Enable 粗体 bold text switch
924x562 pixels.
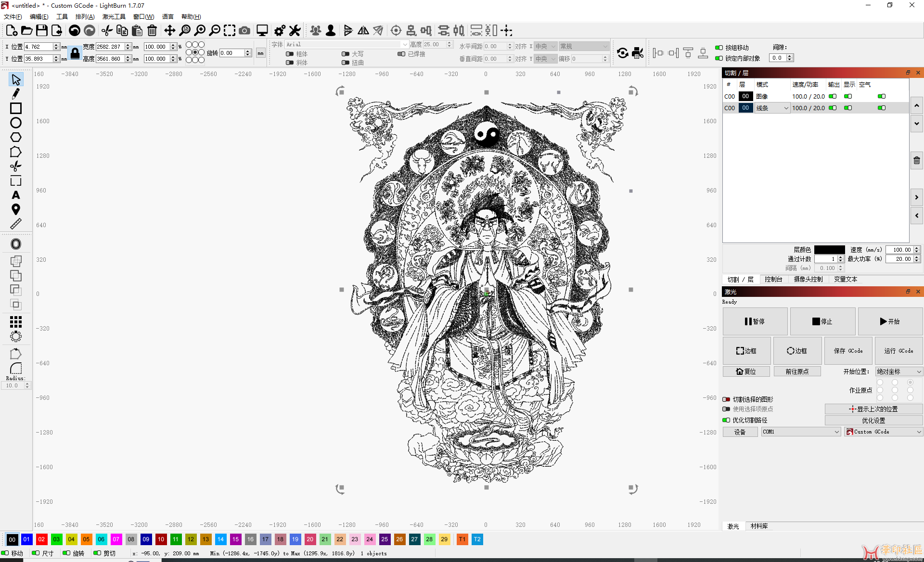[290, 54]
